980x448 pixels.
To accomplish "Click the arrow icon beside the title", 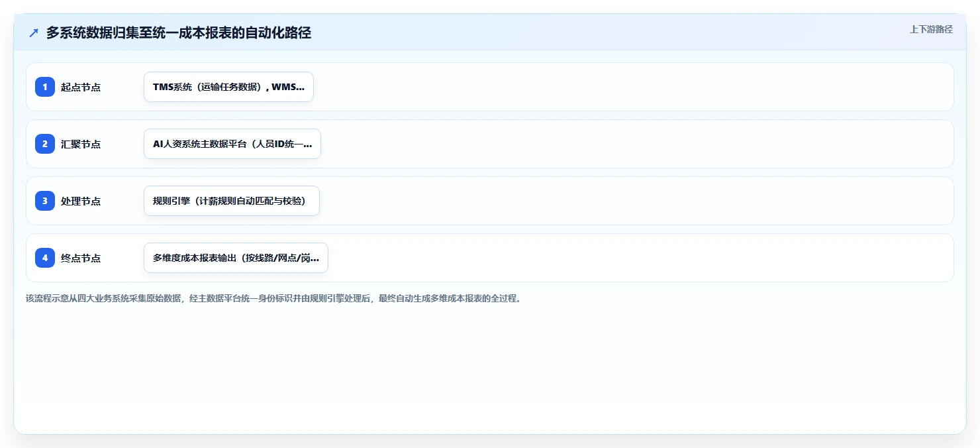I will pyautogui.click(x=34, y=32).
